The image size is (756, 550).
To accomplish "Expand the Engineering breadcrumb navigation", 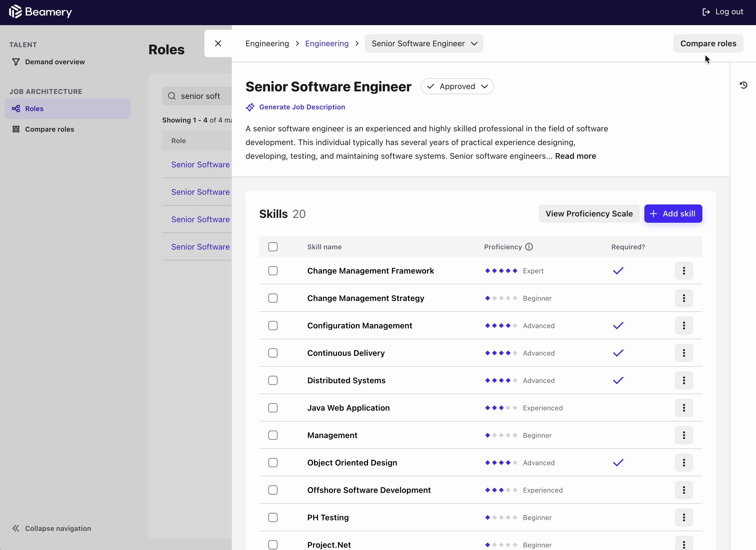I will tap(327, 43).
